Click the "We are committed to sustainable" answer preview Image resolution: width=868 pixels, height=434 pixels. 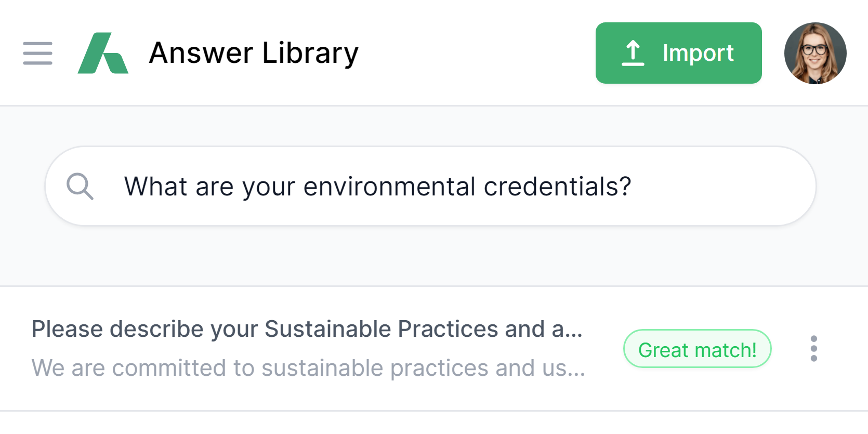(x=308, y=368)
